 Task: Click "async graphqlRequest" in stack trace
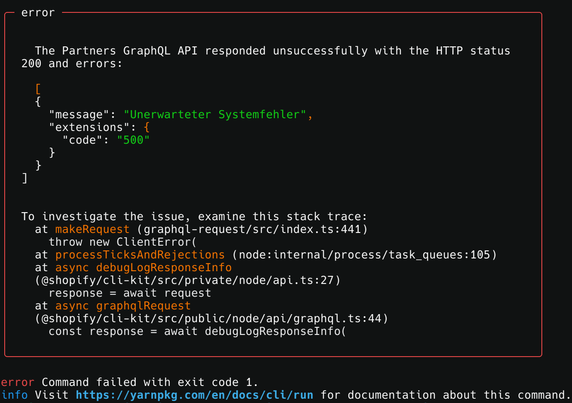[123, 306]
